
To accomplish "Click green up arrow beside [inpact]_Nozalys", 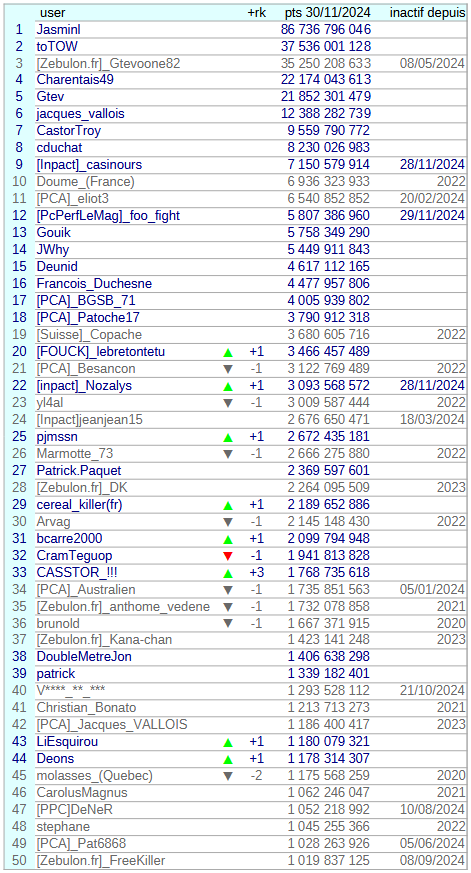I will [x=228, y=386].
